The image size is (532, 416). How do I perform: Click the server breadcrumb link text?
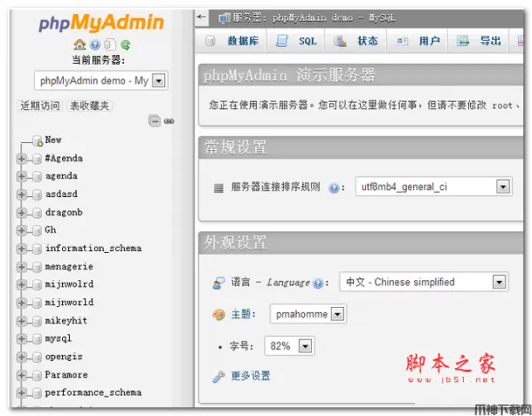coord(314,18)
